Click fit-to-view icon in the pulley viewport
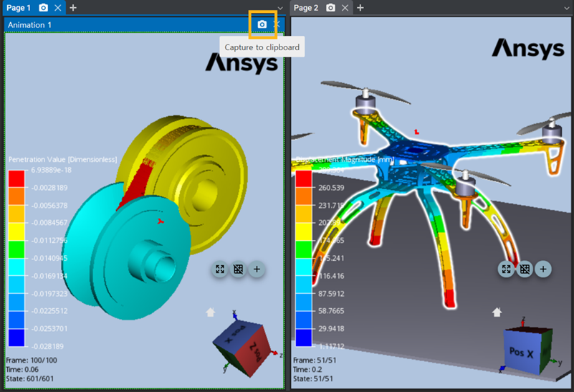Viewport: 574px width, 392px height. (x=220, y=269)
